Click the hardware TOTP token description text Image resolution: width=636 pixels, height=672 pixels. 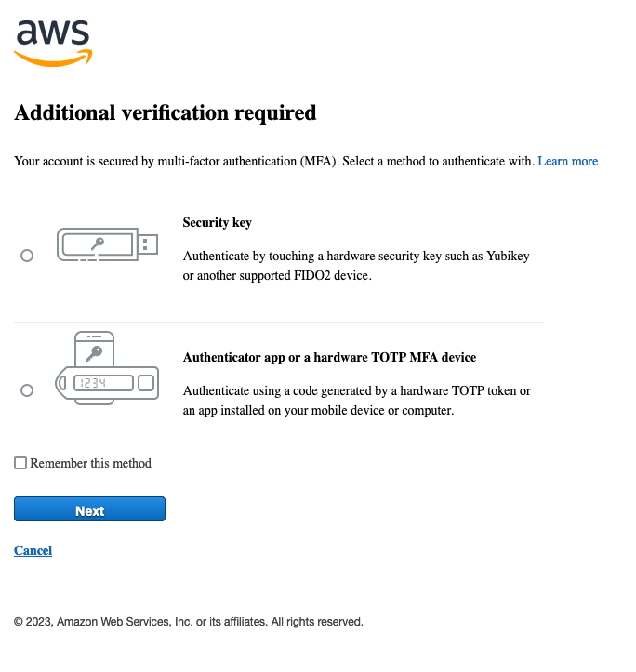357,401
